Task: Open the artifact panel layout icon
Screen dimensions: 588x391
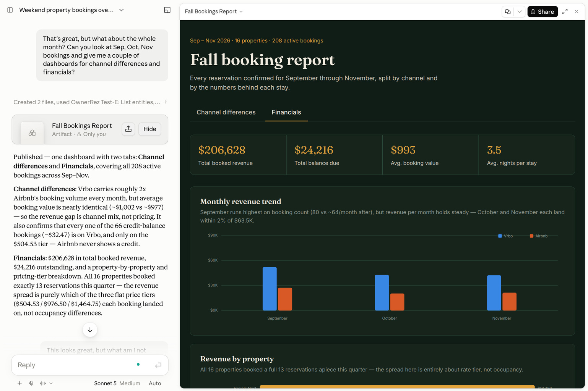Action: [x=167, y=10]
